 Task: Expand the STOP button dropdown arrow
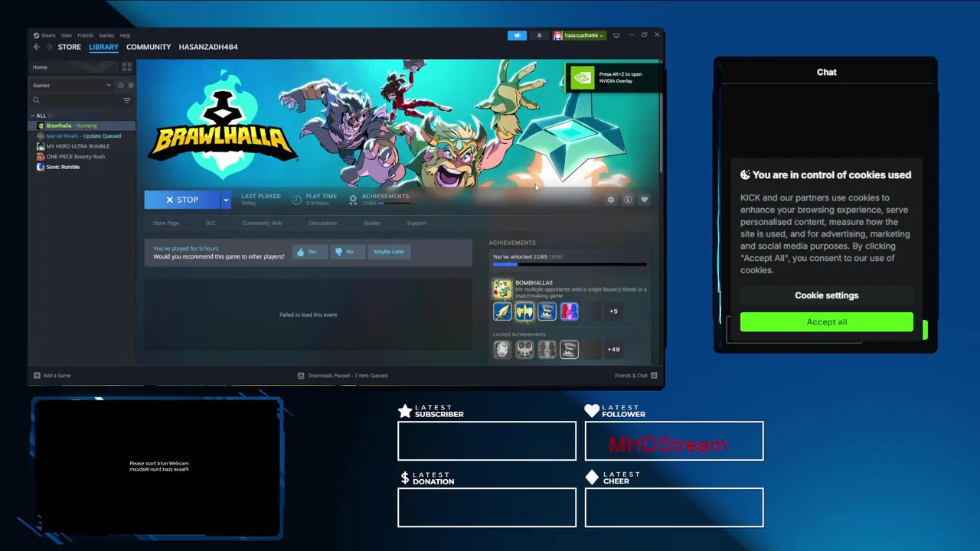(226, 200)
